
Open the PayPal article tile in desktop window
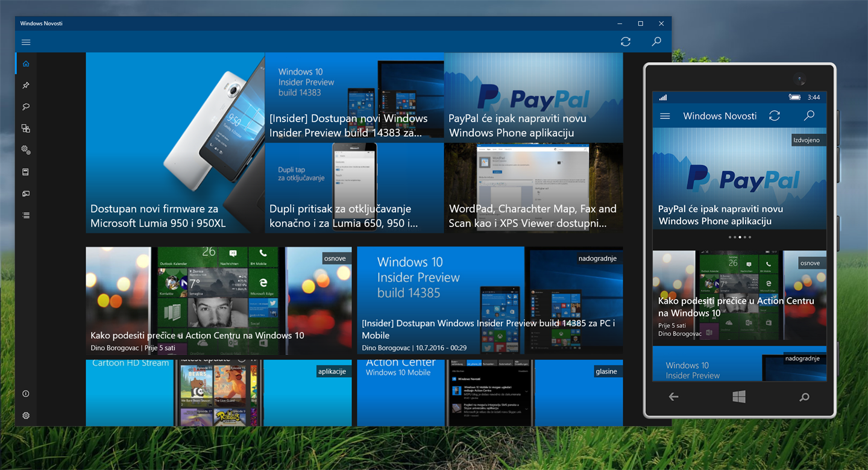coord(533,97)
